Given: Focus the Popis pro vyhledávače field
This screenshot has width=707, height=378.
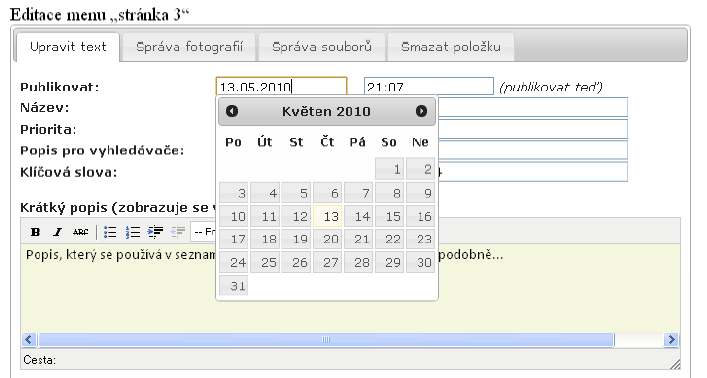Looking at the screenshot, I should 533,150.
